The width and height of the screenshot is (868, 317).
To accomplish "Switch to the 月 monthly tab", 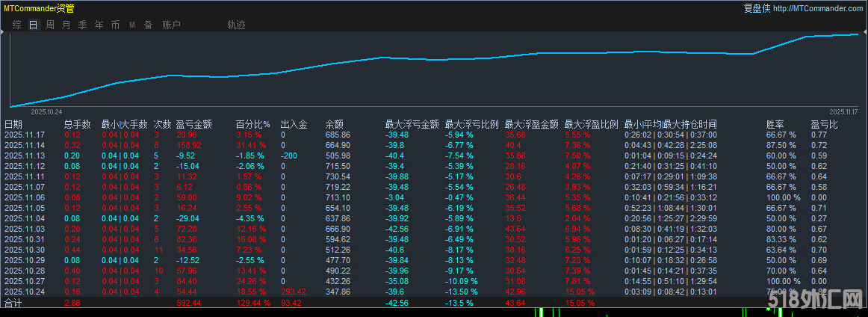I will pyautogui.click(x=66, y=25).
